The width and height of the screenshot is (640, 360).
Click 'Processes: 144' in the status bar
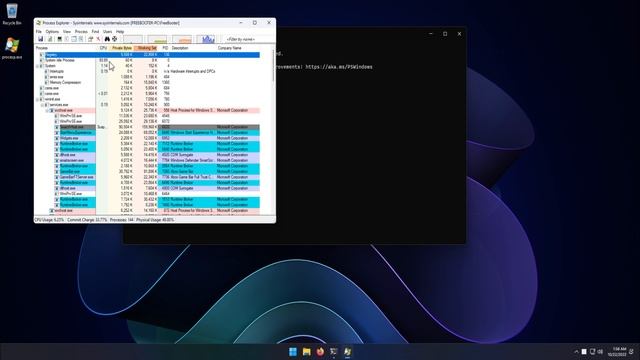click(x=122, y=220)
